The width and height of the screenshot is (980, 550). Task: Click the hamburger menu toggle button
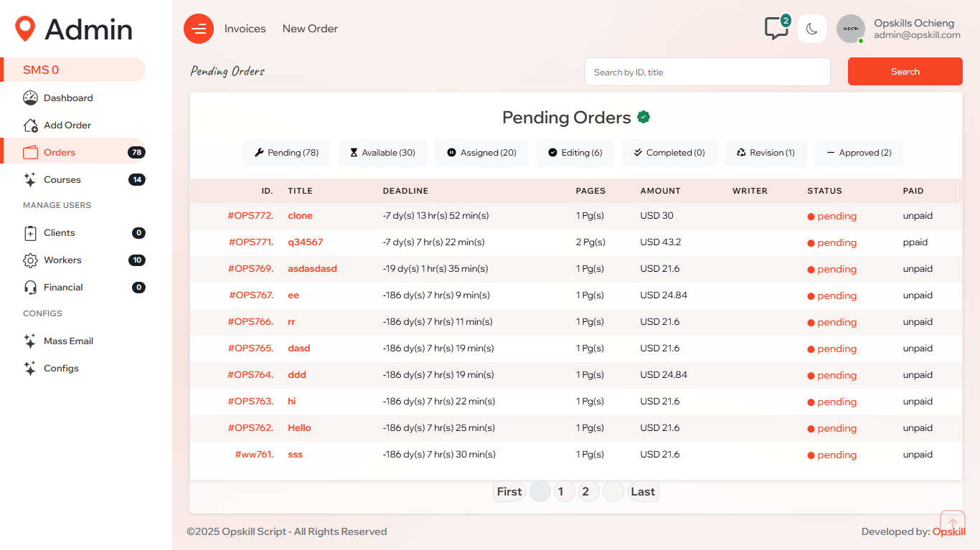point(199,29)
